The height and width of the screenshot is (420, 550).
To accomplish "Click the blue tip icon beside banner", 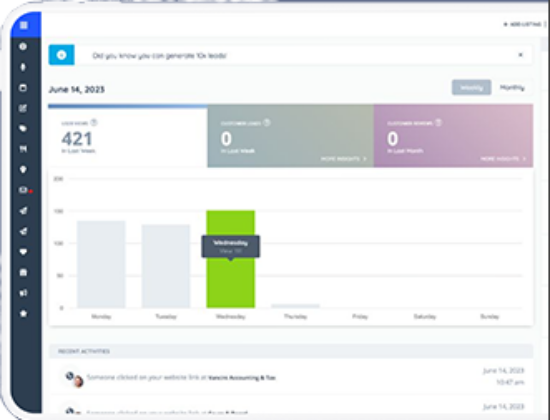I will [61, 55].
